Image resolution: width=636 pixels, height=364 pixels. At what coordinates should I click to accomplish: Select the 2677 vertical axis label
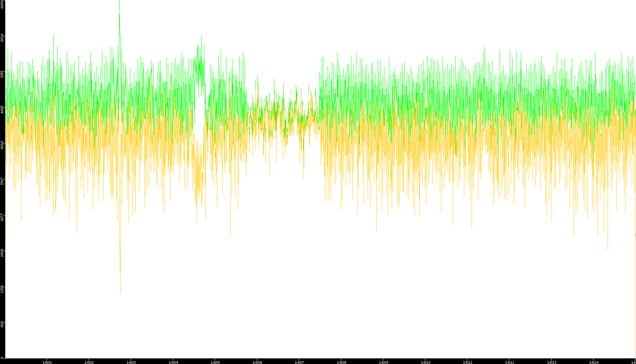click(x=2, y=217)
